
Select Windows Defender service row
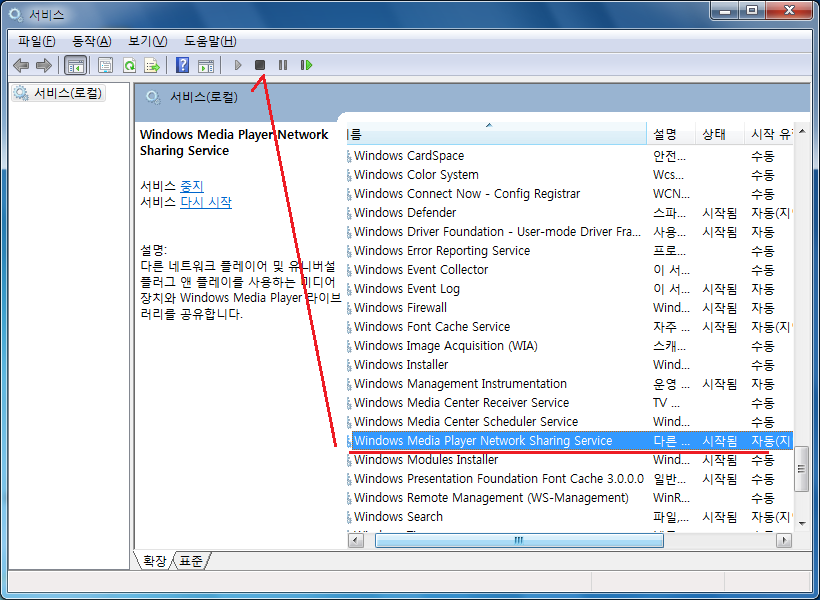[570, 213]
